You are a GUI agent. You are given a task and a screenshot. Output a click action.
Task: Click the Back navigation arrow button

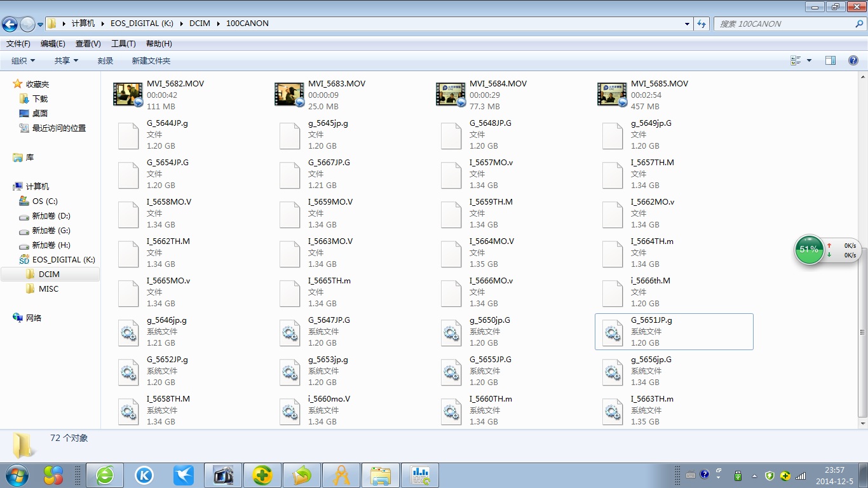(10, 24)
